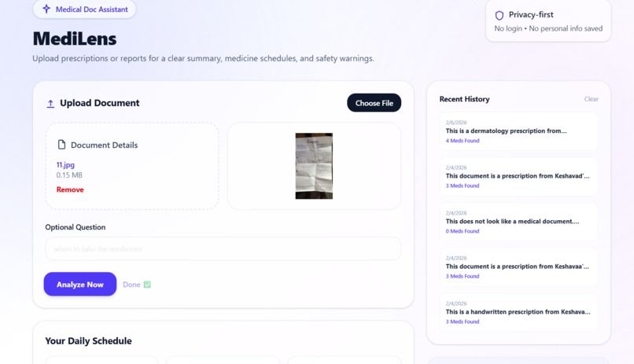Click the Recent History heading
The height and width of the screenshot is (364, 634).
click(x=465, y=99)
